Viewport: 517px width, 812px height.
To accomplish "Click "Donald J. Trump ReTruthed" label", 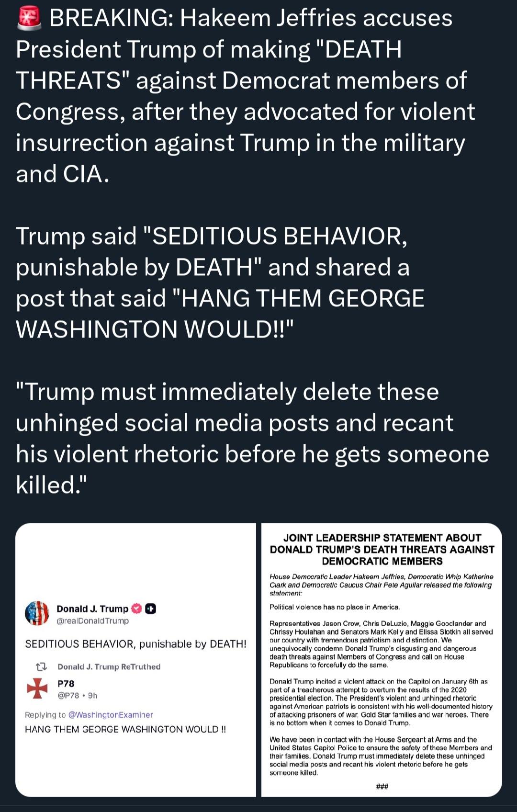I will pos(109,666).
